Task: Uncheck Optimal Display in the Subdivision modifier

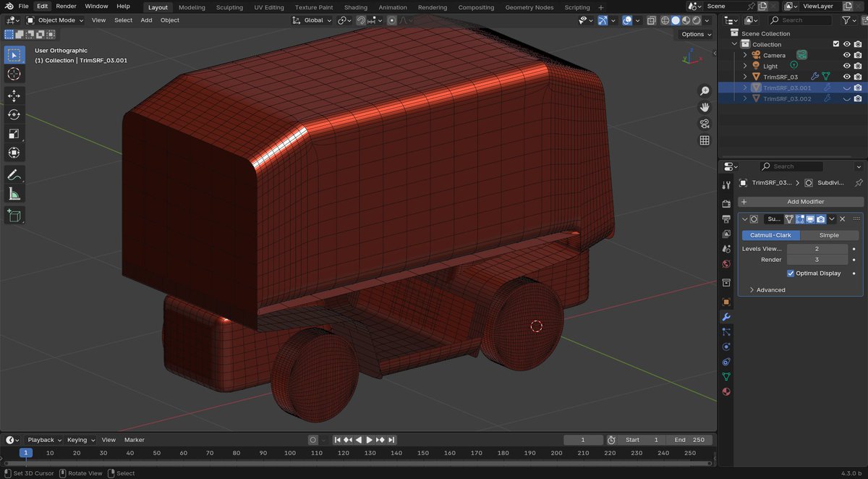Action: coord(790,273)
